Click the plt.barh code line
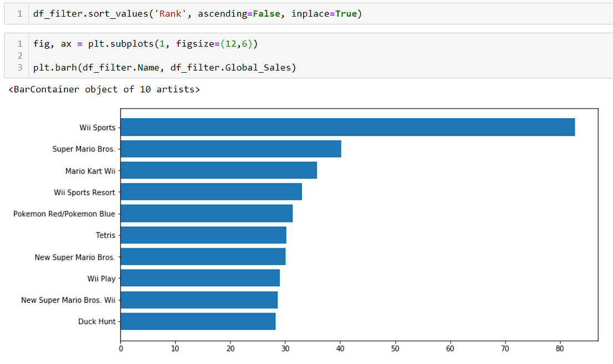The width and height of the screenshot is (613, 364). [x=164, y=68]
